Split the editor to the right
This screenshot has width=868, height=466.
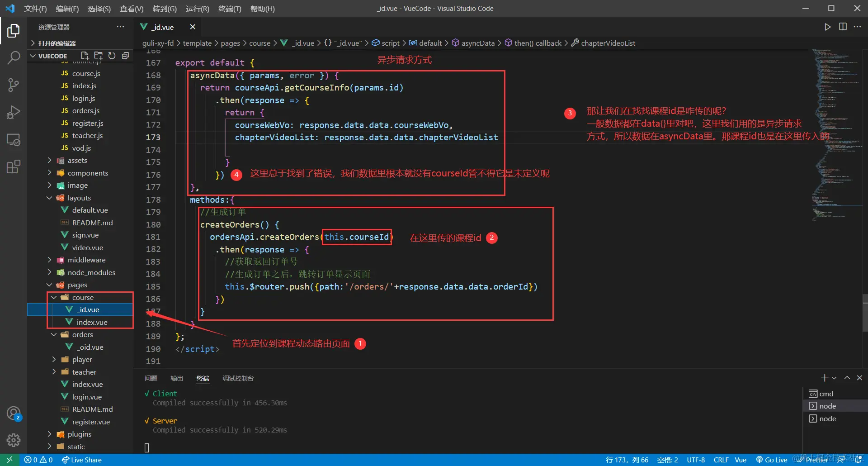click(x=843, y=27)
